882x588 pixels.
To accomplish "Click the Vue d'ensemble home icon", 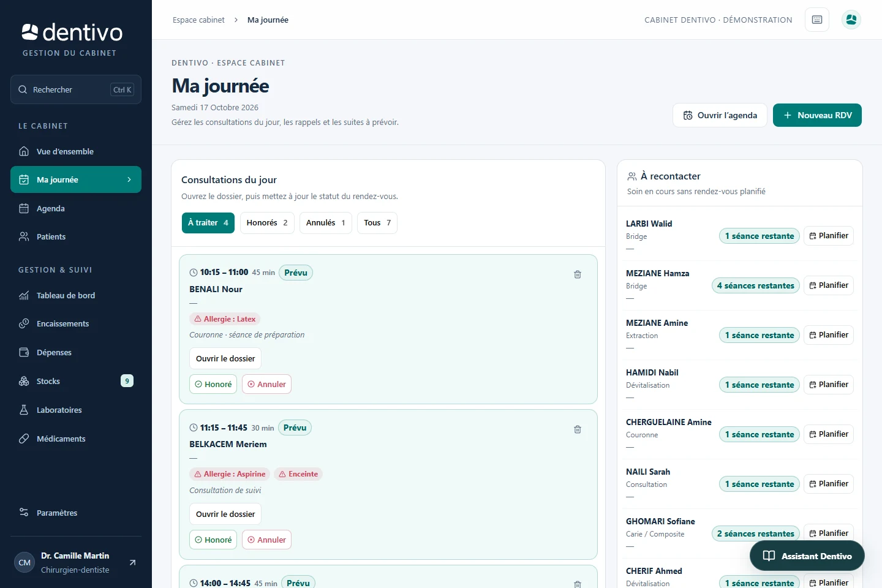I will pyautogui.click(x=24, y=151).
